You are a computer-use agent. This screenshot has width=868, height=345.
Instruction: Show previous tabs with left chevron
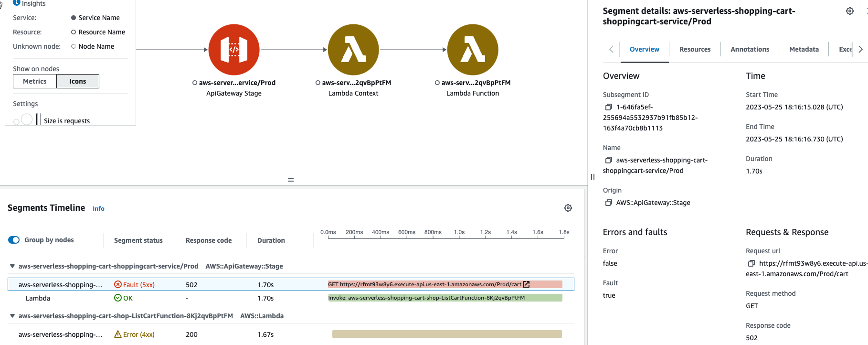611,49
